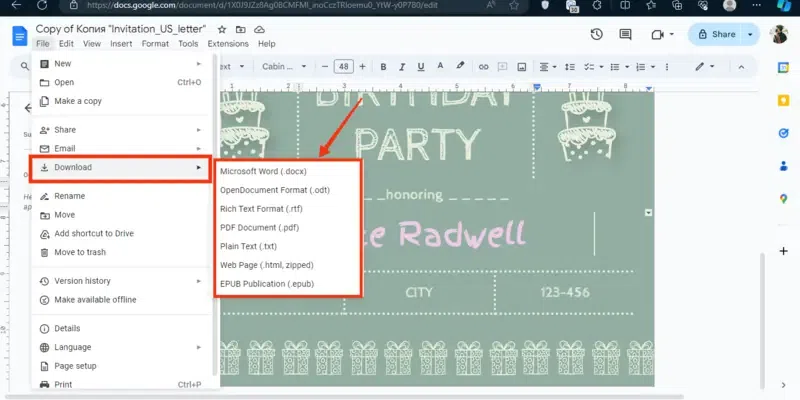This screenshot has height=400, width=800.
Task: Toggle italic formatting
Action: 402,67
